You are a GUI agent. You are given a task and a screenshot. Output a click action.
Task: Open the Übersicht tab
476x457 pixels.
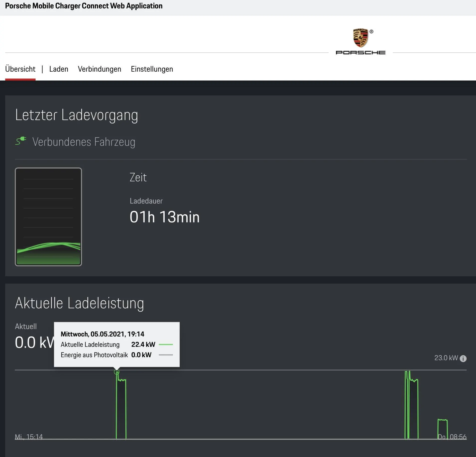coord(20,69)
